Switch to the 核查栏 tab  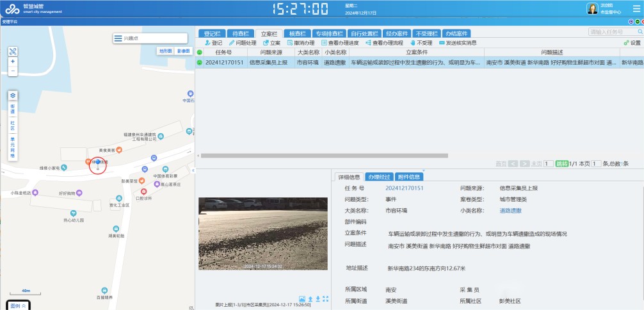pos(299,33)
